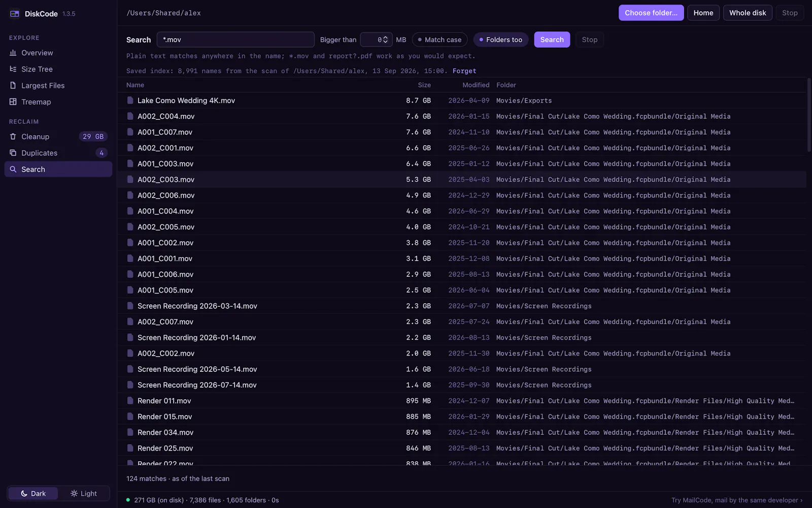812x508 pixels.
Task: Switch to Light theme
Action: click(x=84, y=493)
